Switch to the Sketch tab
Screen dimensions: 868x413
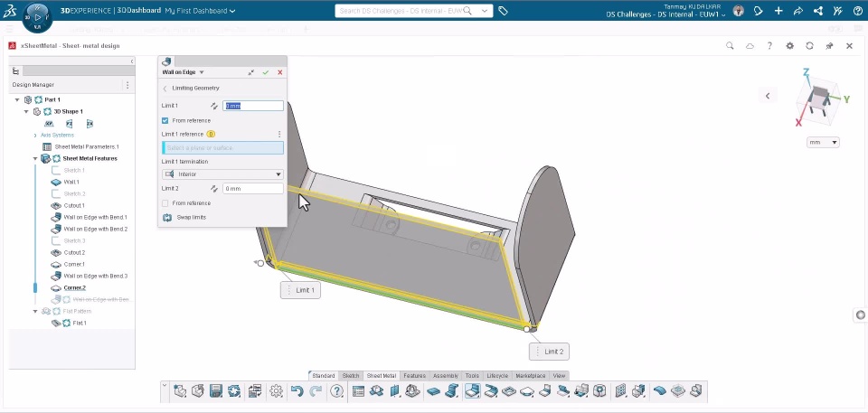coord(351,375)
